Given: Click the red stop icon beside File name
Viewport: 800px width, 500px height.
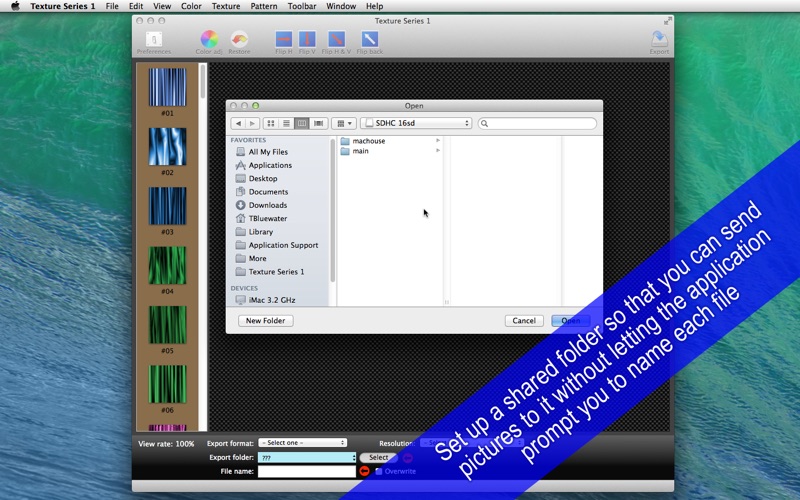Looking at the screenshot, I should click(364, 471).
